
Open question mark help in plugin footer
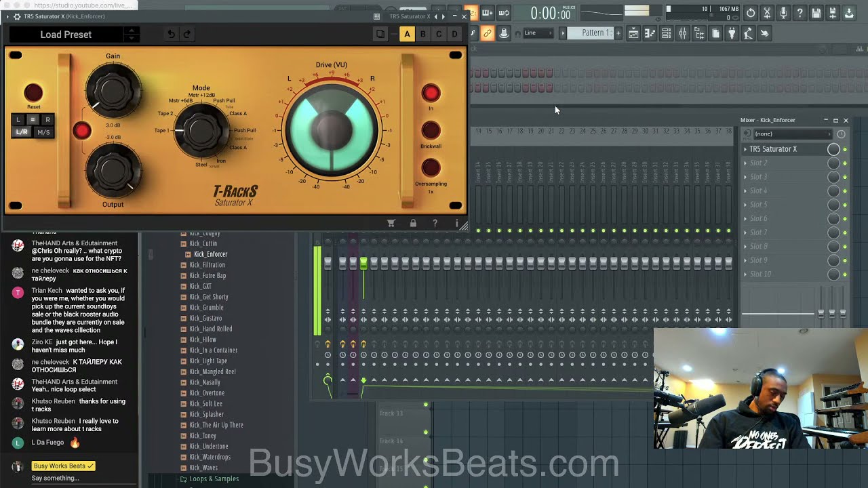point(435,223)
